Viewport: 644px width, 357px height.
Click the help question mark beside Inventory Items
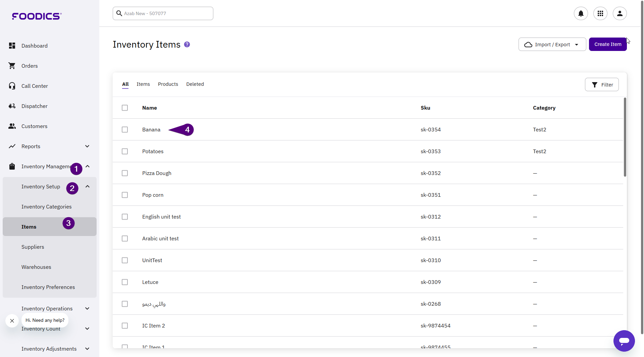point(187,45)
